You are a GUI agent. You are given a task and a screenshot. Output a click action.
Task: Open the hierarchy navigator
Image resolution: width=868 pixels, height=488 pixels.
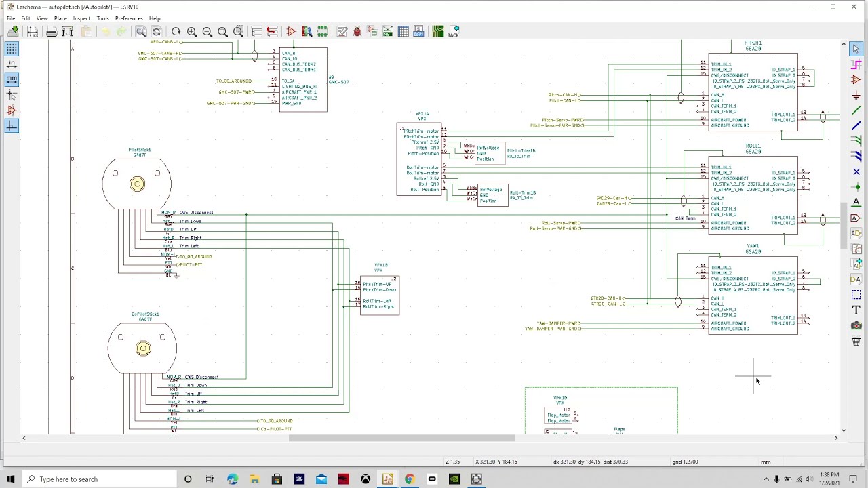[257, 31]
